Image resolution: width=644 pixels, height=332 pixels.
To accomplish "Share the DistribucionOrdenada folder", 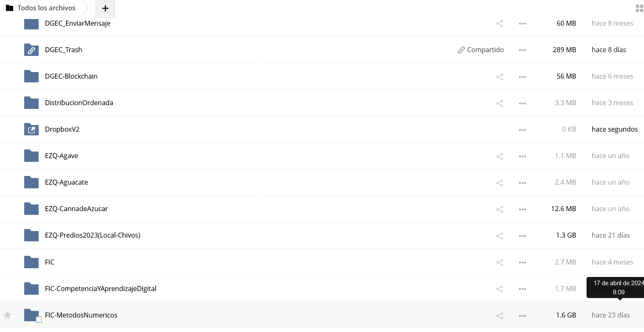I will click(499, 103).
